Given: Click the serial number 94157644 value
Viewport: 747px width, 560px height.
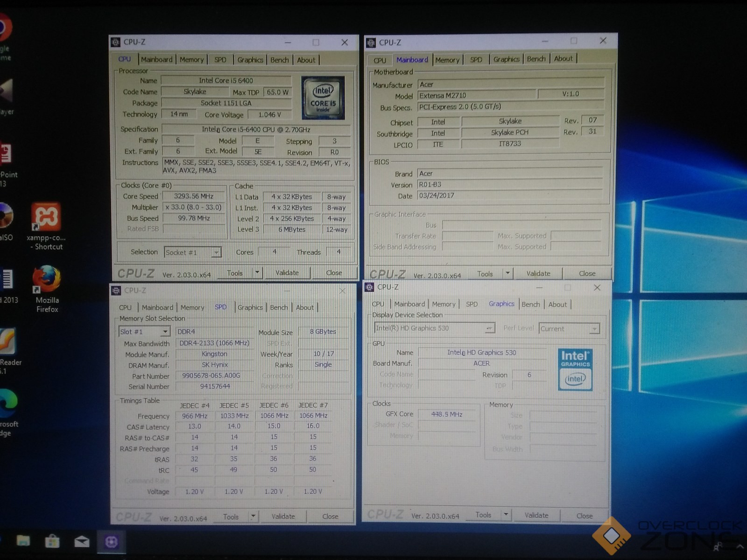Looking at the screenshot, I should click(x=215, y=386).
